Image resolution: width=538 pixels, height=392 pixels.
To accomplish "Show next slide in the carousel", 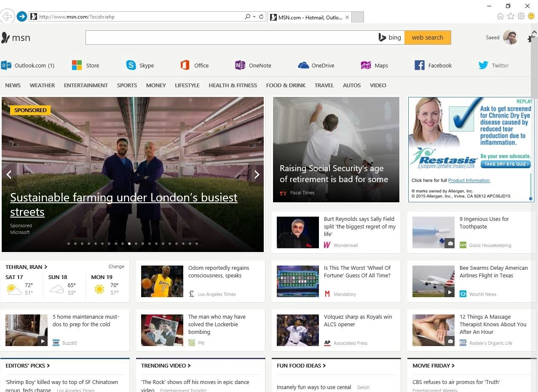I will [257, 175].
